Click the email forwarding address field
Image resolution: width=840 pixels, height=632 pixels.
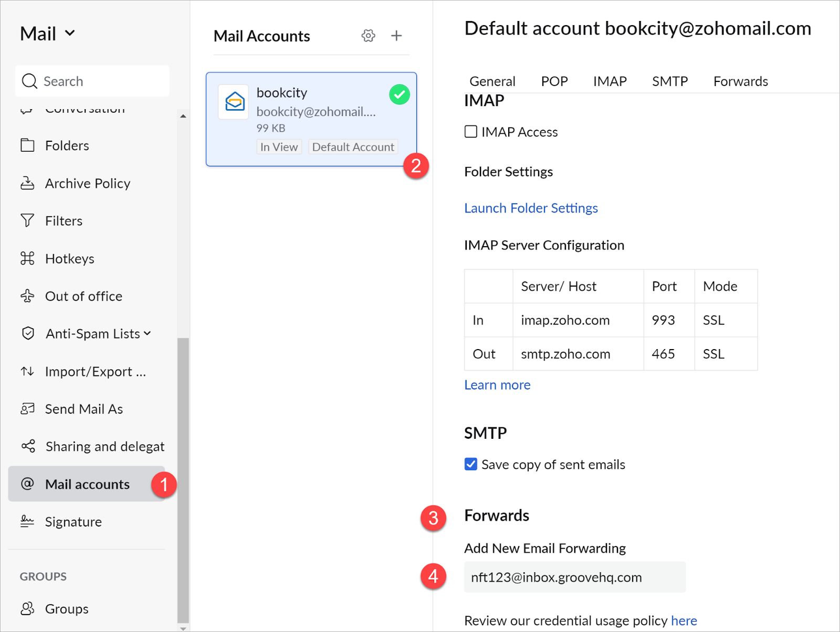pyautogui.click(x=574, y=577)
